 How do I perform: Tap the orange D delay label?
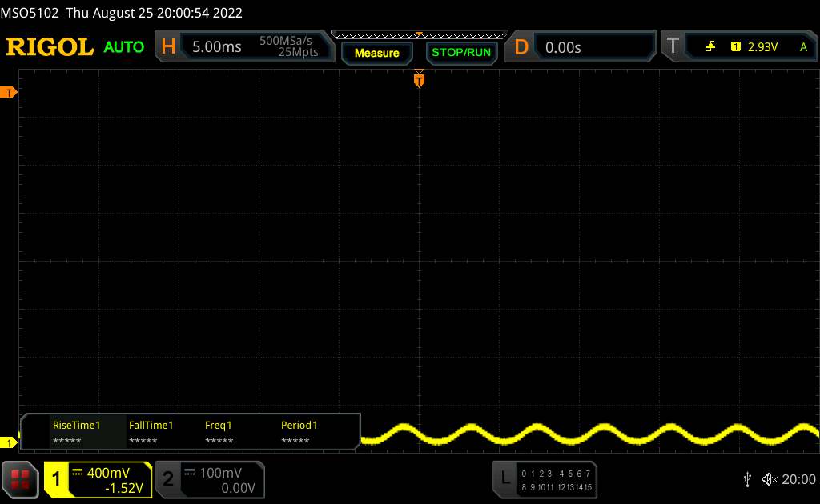pyautogui.click(x=521, y=47)
